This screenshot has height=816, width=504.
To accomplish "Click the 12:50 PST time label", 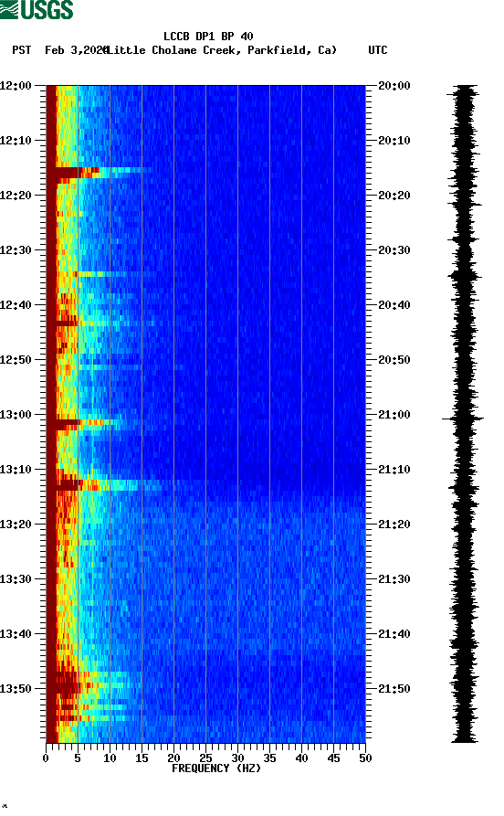I will point(16,360).
